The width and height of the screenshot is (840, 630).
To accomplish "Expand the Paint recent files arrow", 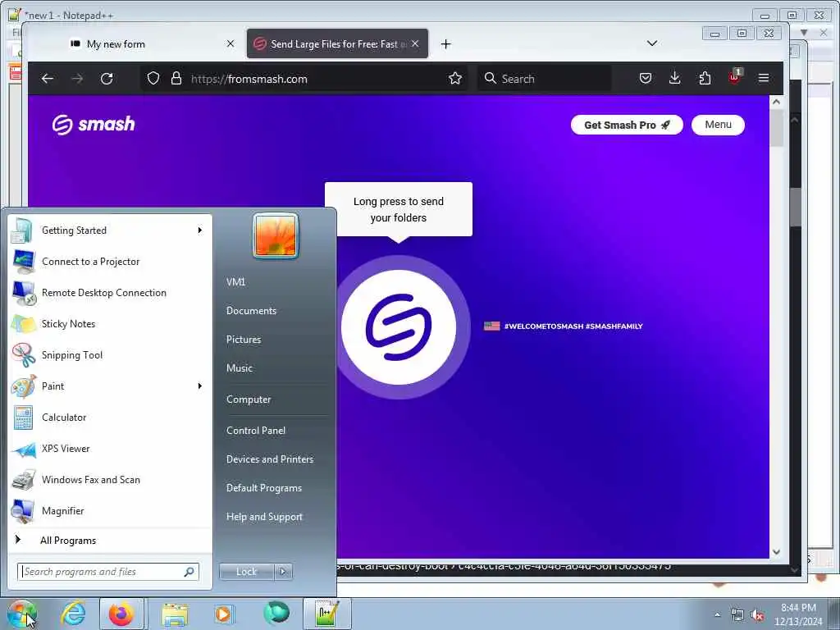I will pyautogui.click(x=200, y=386).
